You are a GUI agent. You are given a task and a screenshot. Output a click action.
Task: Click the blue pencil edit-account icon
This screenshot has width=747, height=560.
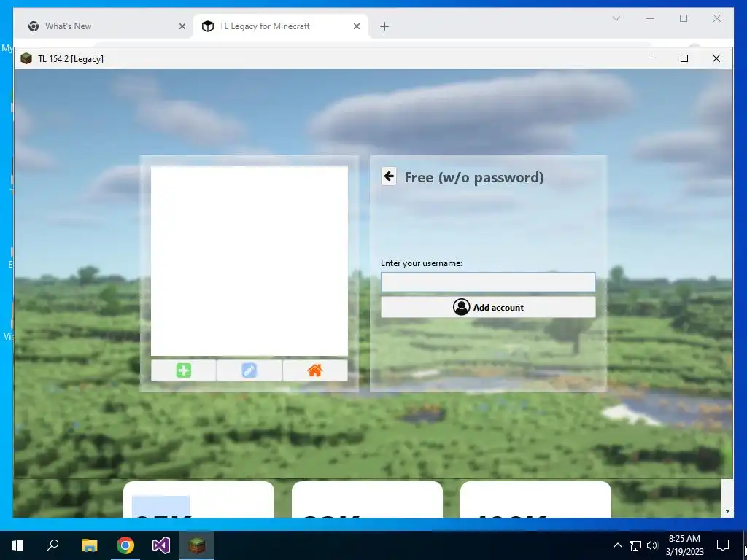(x=249, y=370)
